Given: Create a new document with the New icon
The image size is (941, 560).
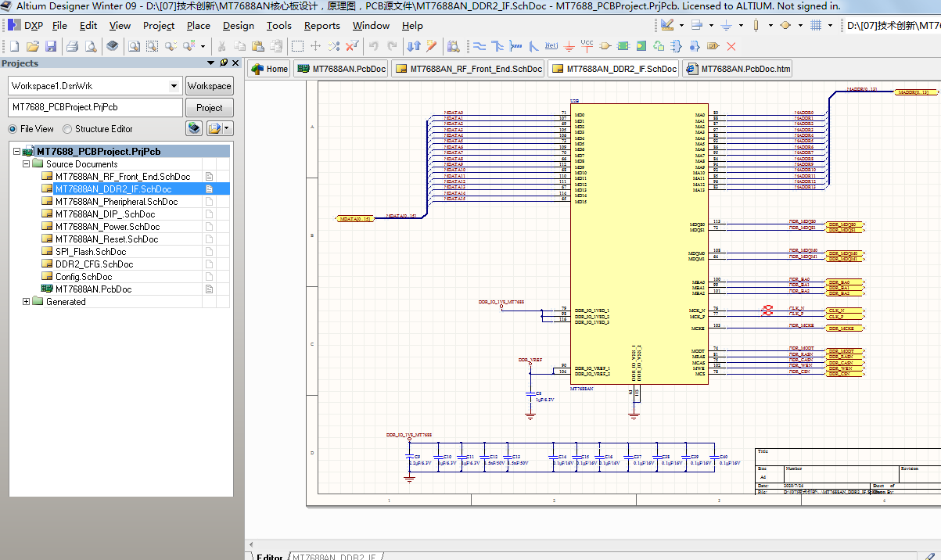Looking at the screenshot, I should [x=15, y=46].
